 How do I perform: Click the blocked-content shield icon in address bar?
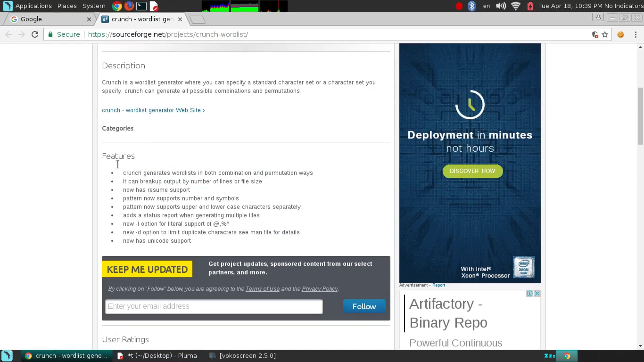point(595,35)
